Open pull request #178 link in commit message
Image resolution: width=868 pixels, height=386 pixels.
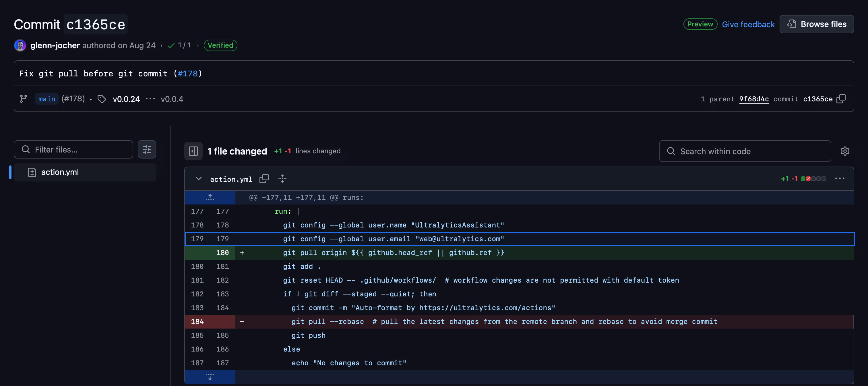point(187,74)
